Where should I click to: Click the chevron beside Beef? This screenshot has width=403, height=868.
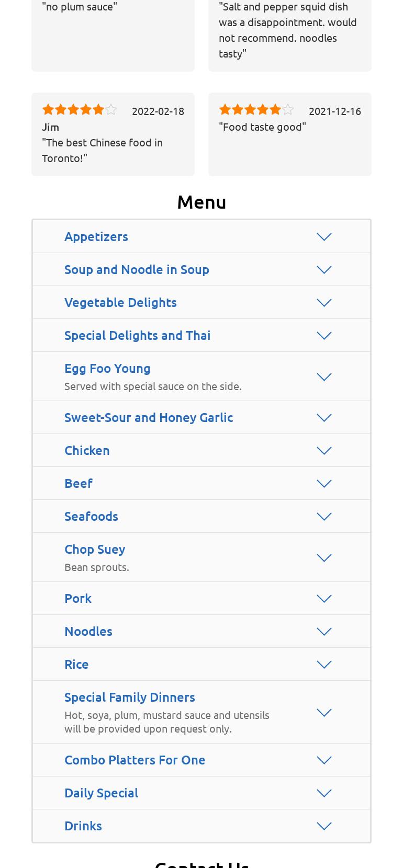(x=324, y=484)
